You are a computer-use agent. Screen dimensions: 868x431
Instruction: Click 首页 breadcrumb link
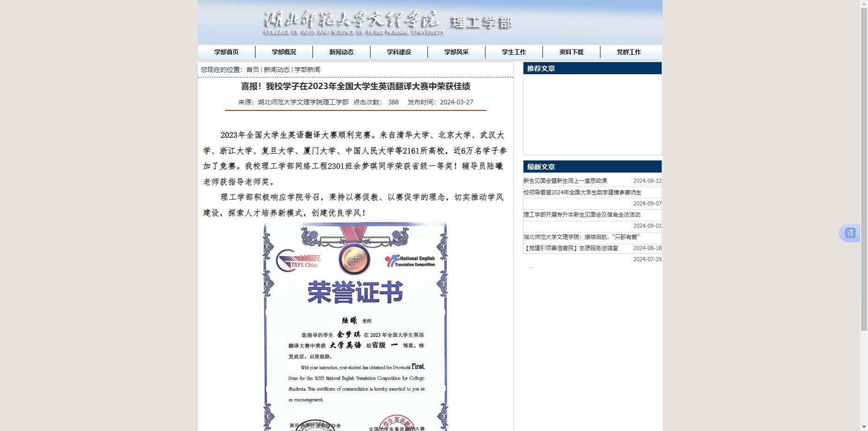(252, 70)
